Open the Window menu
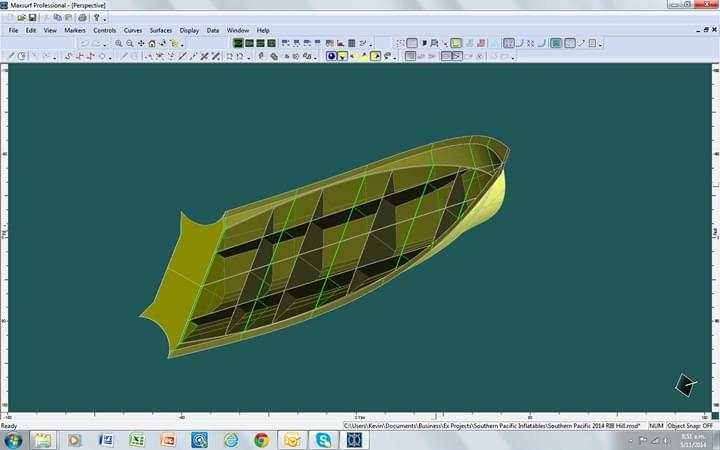The width and height of the screenshot is (720, 450). click(238, 30)
